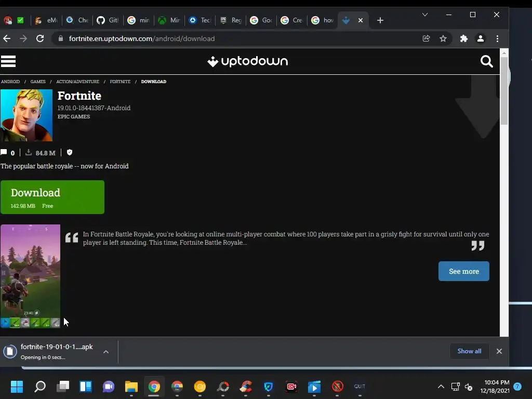The height and width of the screenshot is (399, 532).
Task: Click the FORTNITE breadcrumb link
Action: click(120, 82)
